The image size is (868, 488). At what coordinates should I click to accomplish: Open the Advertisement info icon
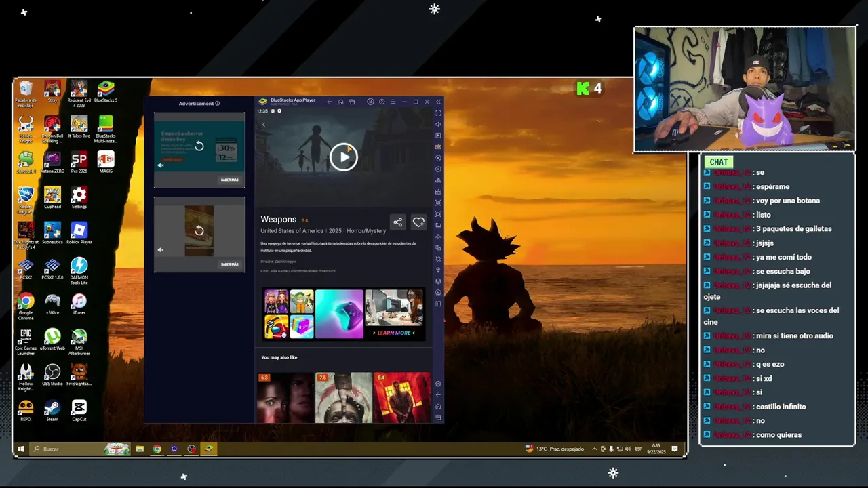coord(218,104)
